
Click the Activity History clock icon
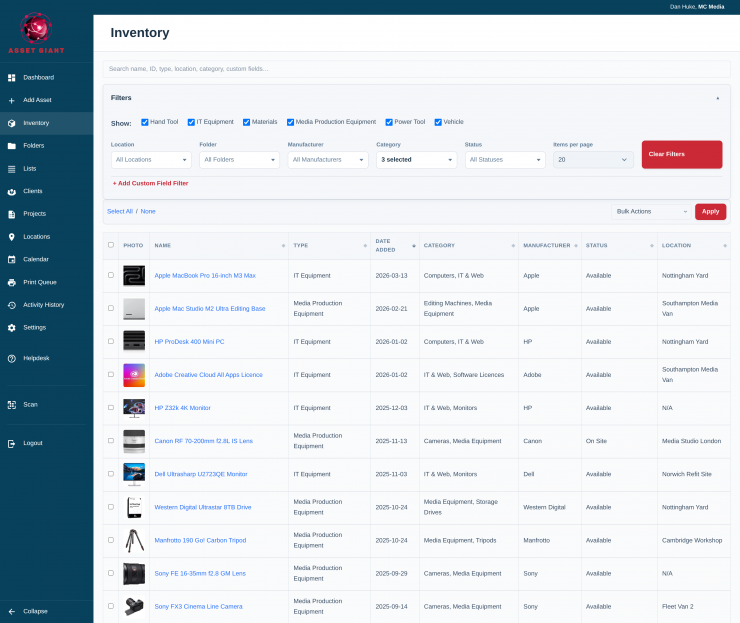click(12, 305)
